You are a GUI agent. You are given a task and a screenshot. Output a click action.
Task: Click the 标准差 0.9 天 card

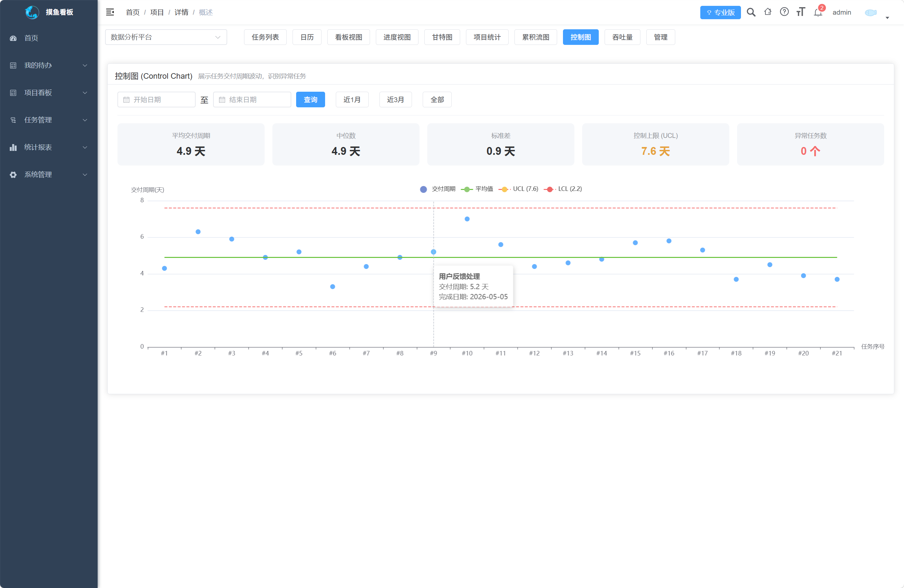[500, 144]
